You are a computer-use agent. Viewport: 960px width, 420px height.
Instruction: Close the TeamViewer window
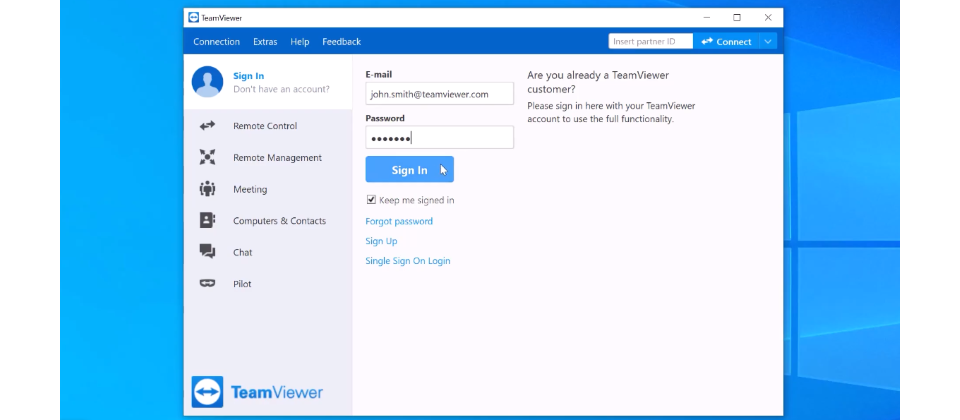(768, 18)
